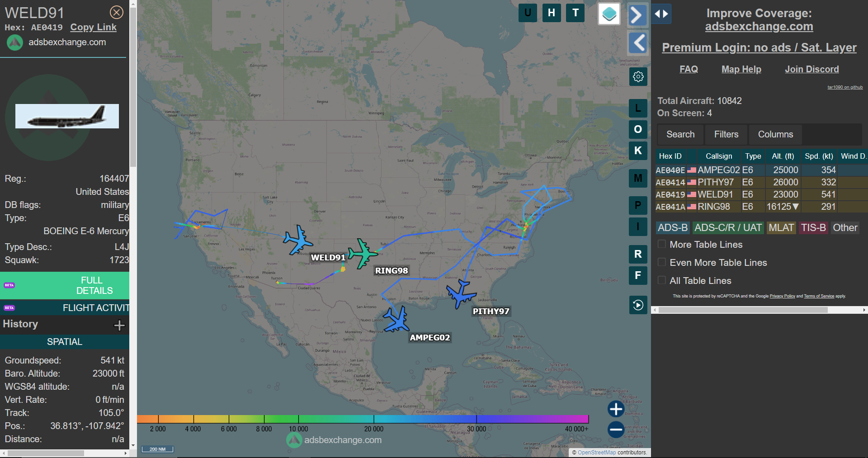The height and width of the screenshot is (458, 868).
Task: Open map settings gear
Action: click(x=638, y=76)
